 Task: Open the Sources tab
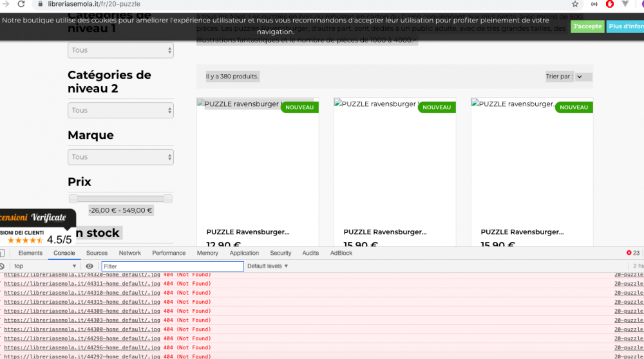tap(97, 253)
